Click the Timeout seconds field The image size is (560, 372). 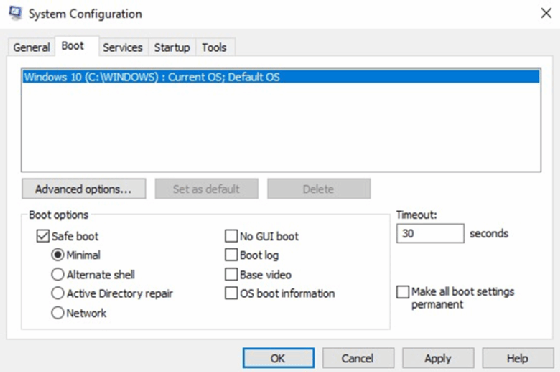point(430,233)
